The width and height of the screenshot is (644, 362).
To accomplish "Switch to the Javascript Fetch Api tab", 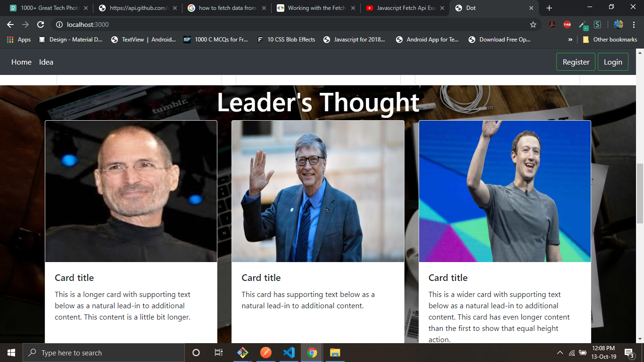I will [404, 8].
